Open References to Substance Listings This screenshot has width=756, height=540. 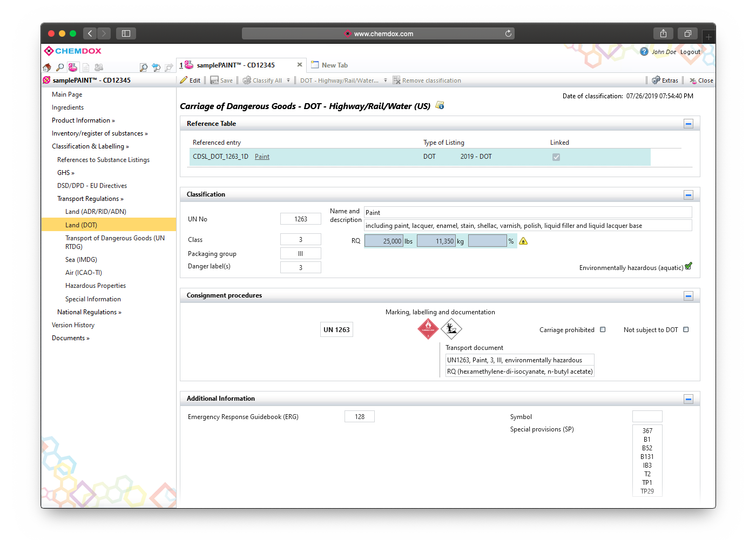[103, 160]
